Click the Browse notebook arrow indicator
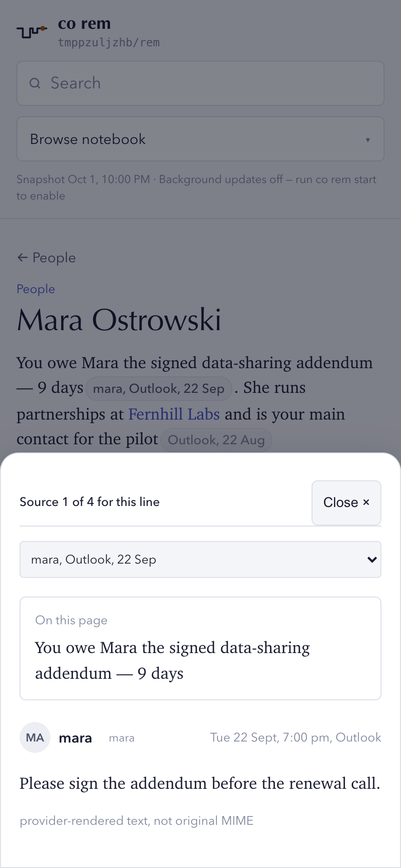Screen dimensions: 401x868 point(368,140)
